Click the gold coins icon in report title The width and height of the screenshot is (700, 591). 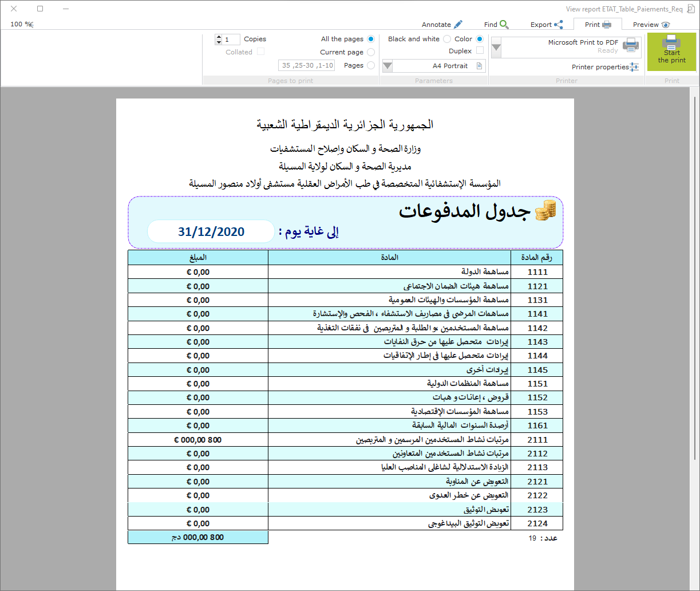click(545, 211)
